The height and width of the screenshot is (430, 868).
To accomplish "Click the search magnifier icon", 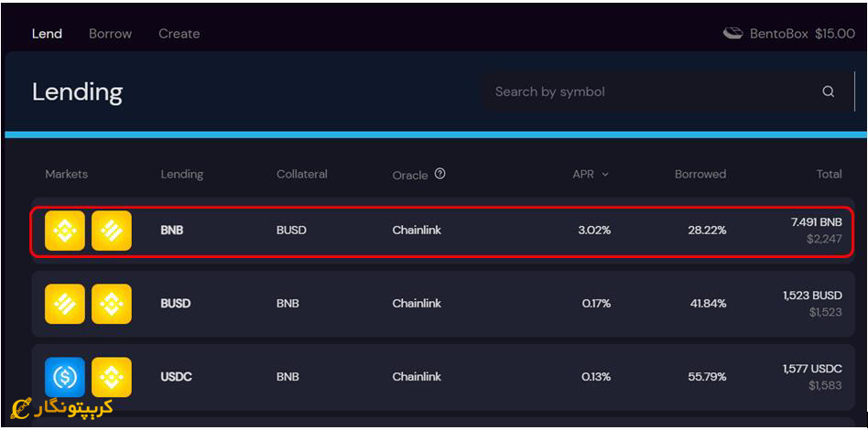I will point(828,91).
